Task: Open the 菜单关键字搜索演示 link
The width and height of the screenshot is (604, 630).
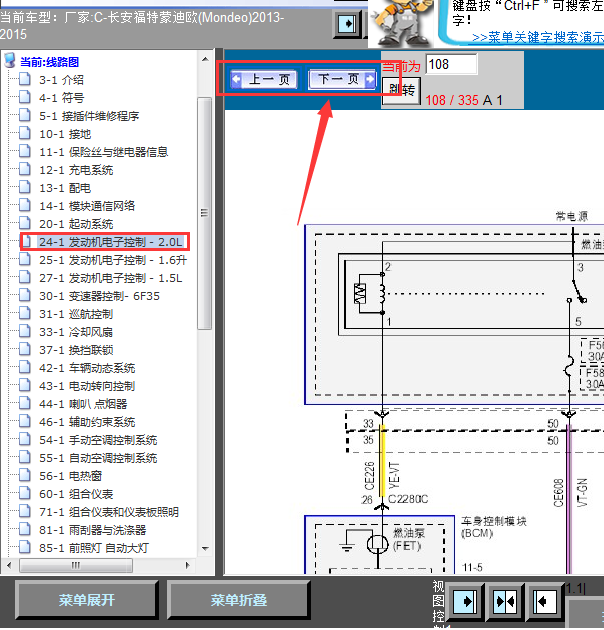Action: coord(538,37)
